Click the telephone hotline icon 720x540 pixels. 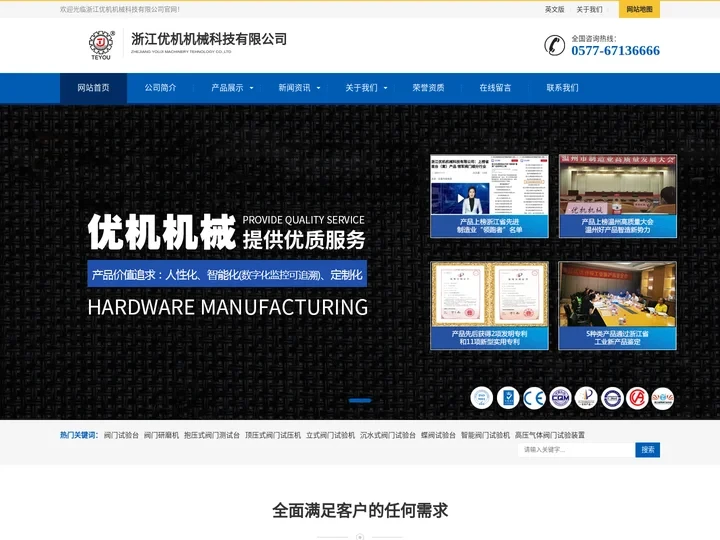(554, 45)
